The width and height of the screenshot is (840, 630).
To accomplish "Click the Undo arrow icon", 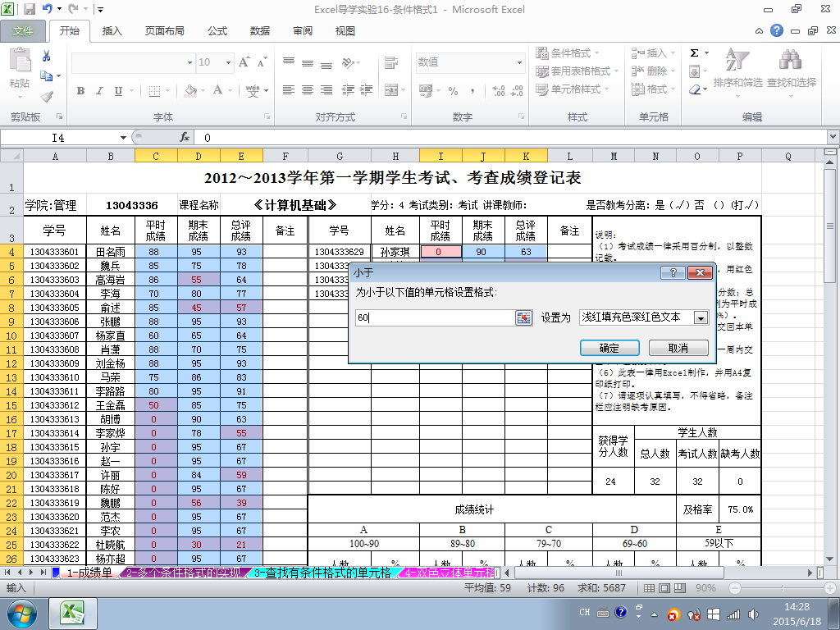I will (47, 9).
